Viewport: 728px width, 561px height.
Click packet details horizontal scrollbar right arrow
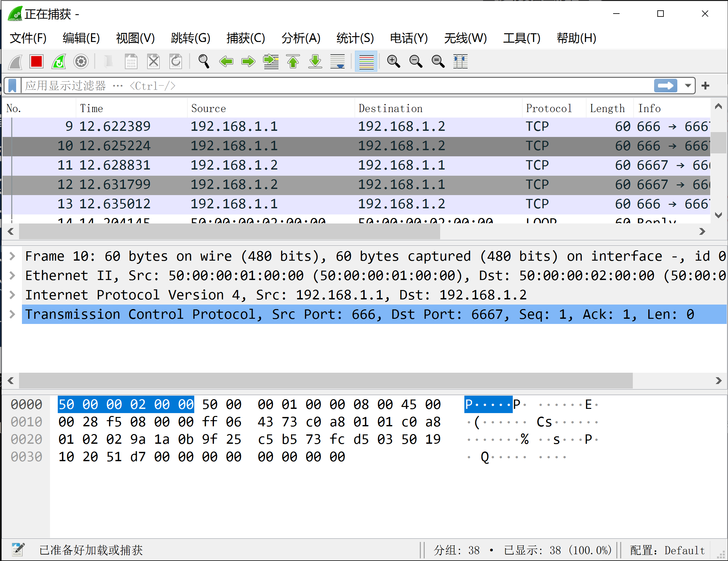tap(719, 380)
